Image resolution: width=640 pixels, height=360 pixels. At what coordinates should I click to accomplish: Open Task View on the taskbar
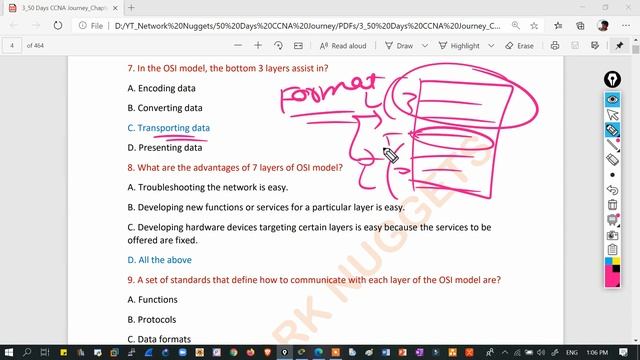[45, 352]
